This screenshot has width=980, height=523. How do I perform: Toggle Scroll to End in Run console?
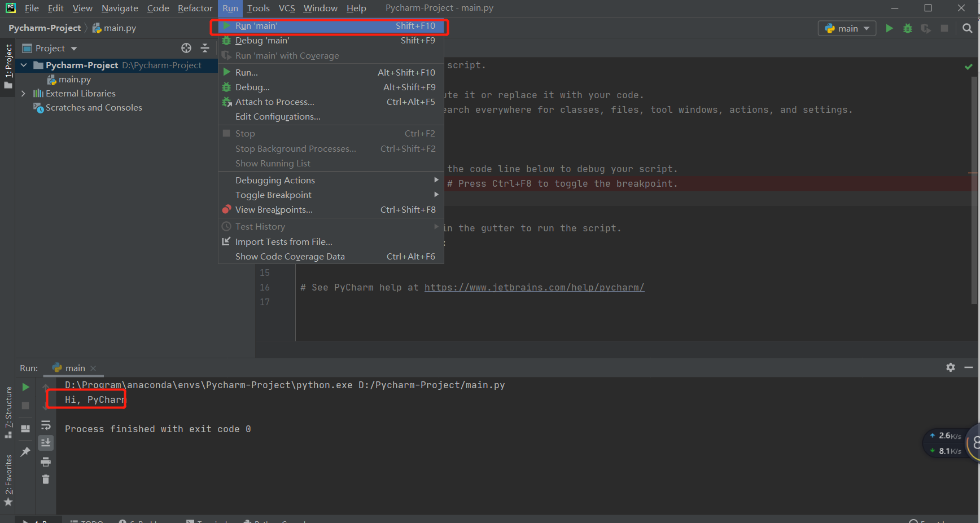(x=46, y=443)
